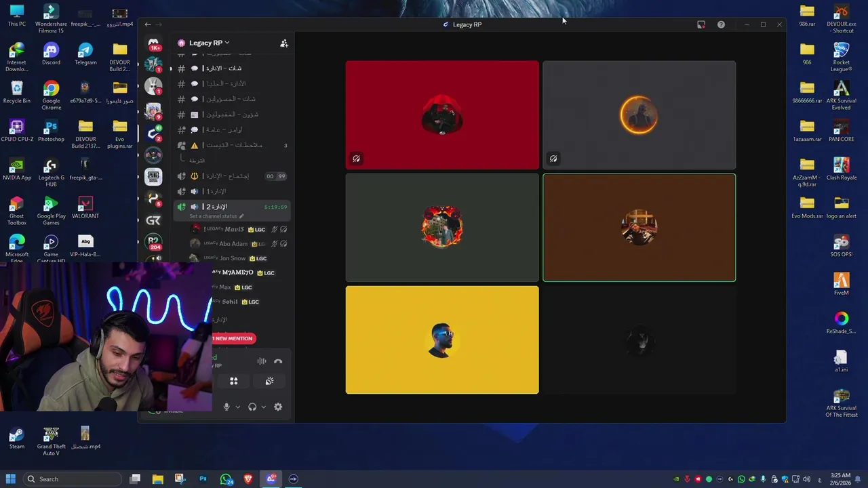Expand the Legacy RP server menu
The width and height of the screenshot is (868, 488).
pos(209,43)
